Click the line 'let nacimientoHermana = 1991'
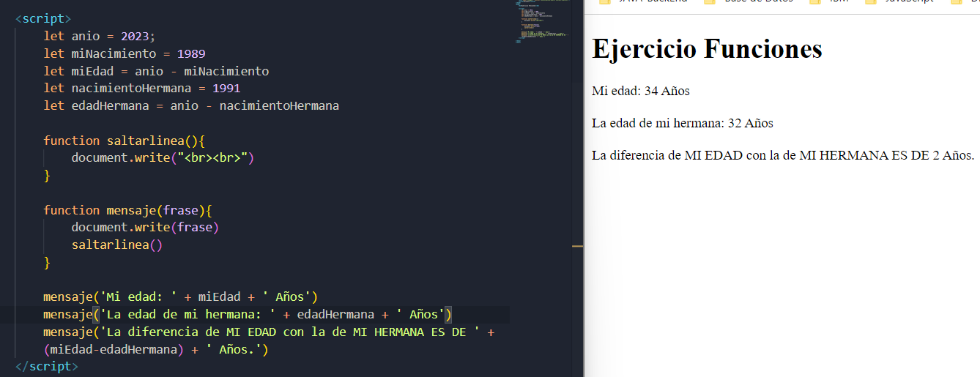The height and width of the screenshot is (377, 980). 142,89
